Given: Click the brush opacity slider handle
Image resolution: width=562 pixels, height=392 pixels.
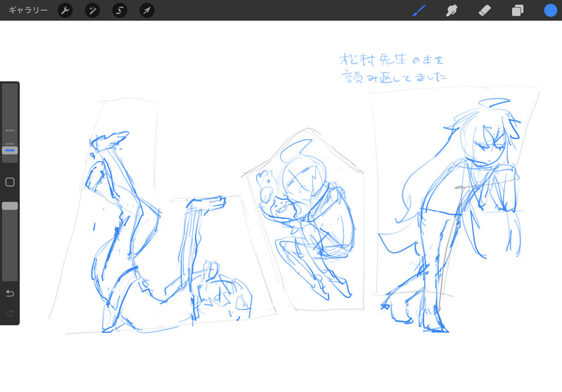Looking at the screenshot, I should tap(10, 206).
